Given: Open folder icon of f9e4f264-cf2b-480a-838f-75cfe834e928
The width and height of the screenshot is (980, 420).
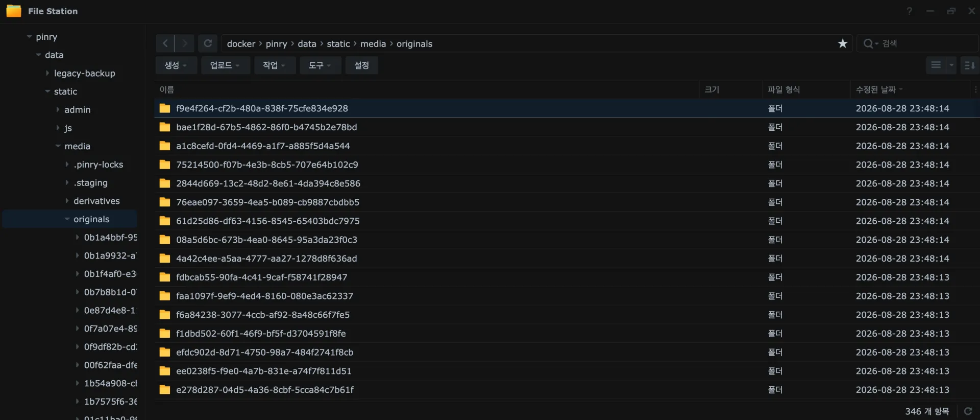Looking at the screenshot, I should [x=164, y=108].
